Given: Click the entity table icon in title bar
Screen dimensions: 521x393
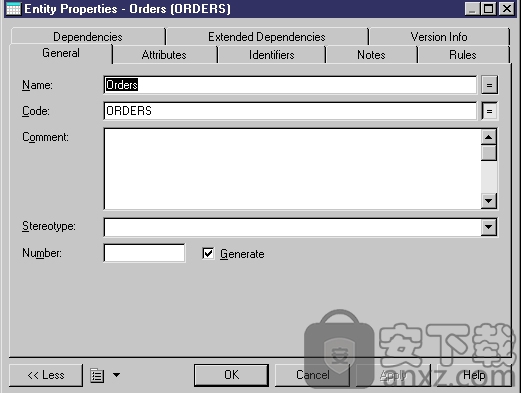Looking at the screenshot, I should point(13,9).
